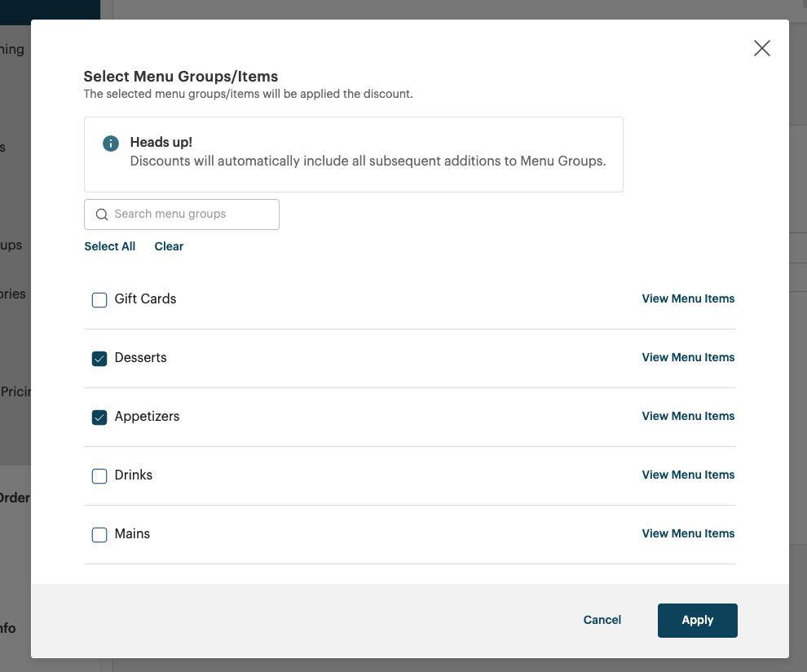
Task: Close the Select Menu Groups dialog
Action: tap(761, 47)
